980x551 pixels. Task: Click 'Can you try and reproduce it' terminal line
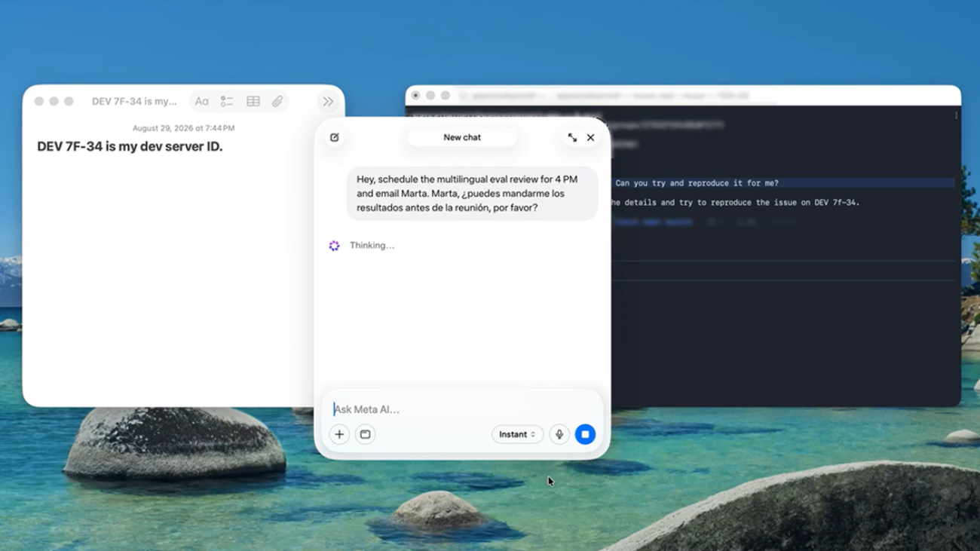click(x=697, y=183)
